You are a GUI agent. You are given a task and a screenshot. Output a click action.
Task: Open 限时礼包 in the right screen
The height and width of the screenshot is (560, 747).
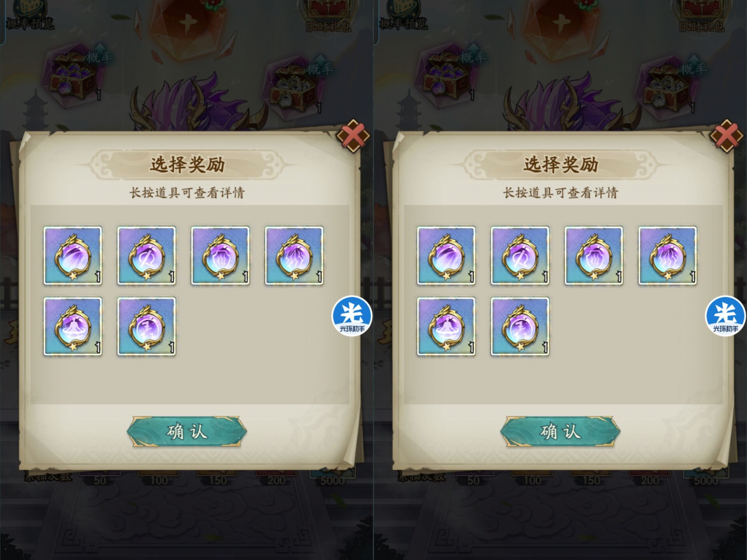[702, 26]
